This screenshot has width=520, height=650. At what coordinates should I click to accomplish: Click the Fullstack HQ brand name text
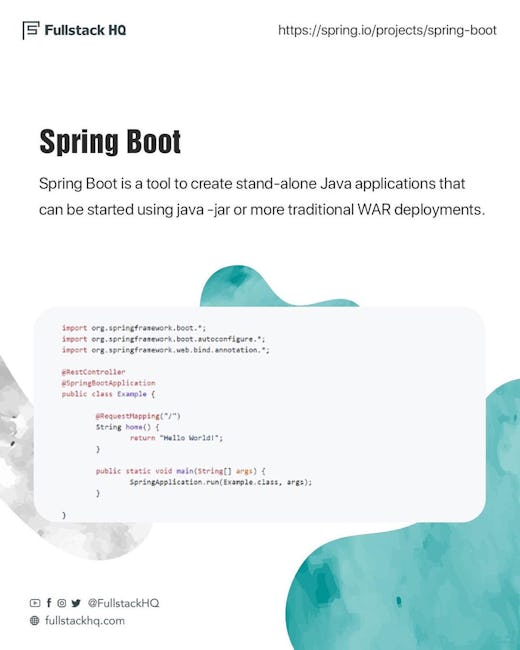point(85,30)
